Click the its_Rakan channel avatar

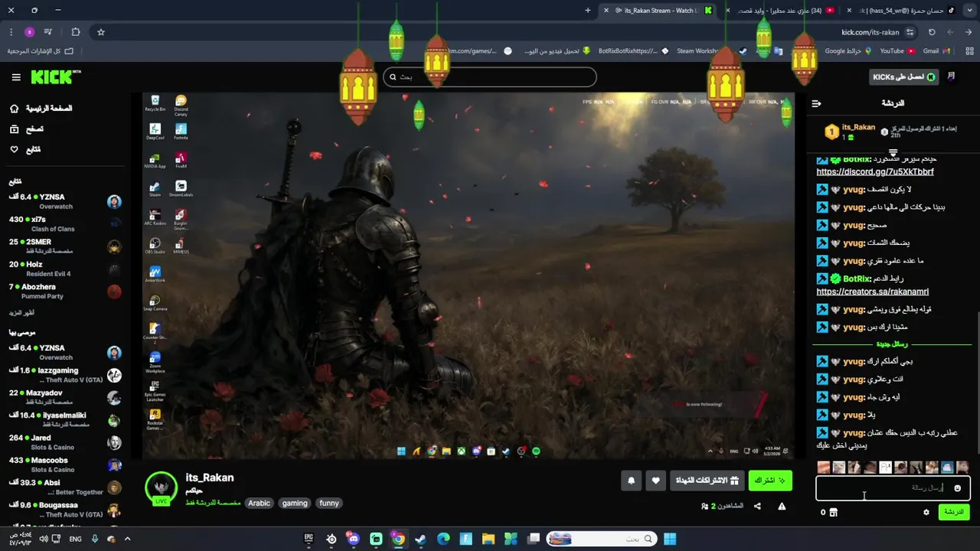tap(162, 487)
